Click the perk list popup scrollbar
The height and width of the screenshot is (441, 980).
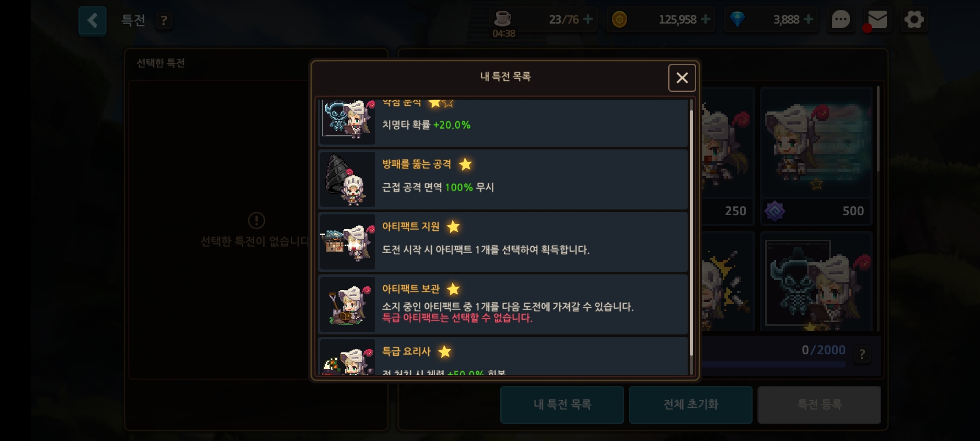[x=691, y=237]
